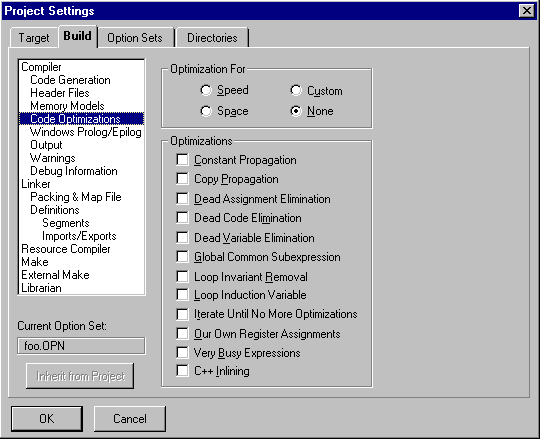The width and height of the screenshot is (540, 439).
Task: Click the Cancel button
Action: pyautogui.click(x=130, y=419)
